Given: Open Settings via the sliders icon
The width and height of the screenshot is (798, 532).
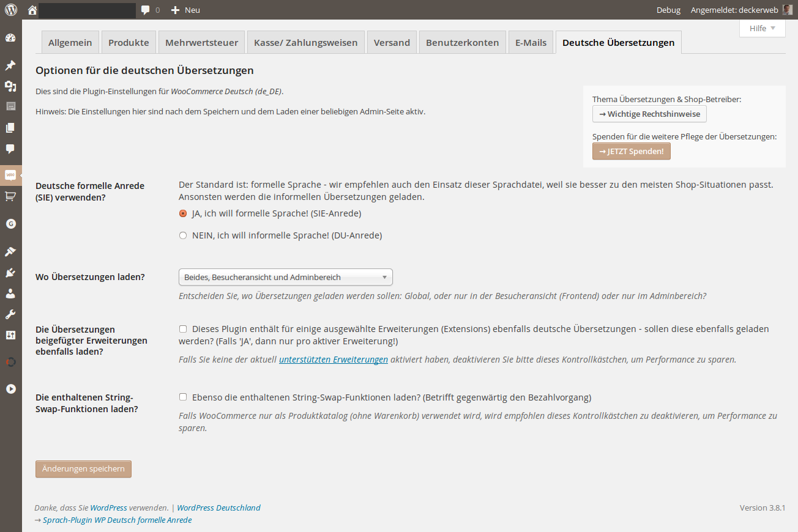Looking at the screenshot, I should coord(10,335).
